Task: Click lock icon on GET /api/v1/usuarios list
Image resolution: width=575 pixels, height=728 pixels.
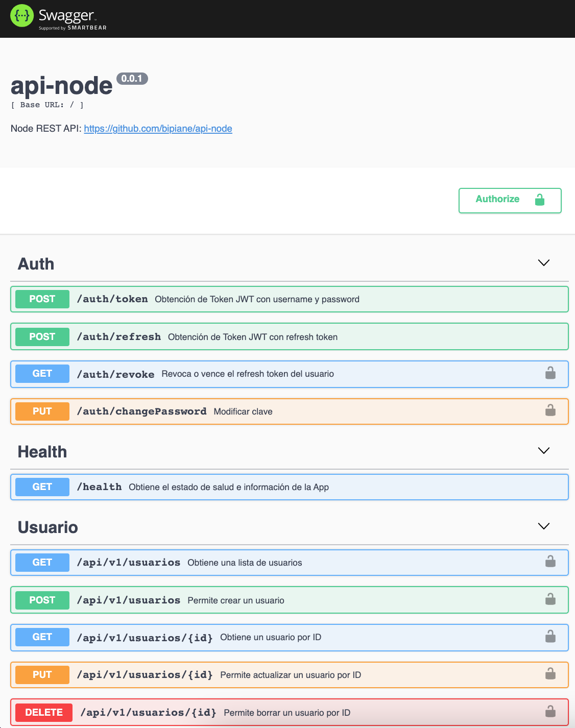Action: tap(550, 562)
